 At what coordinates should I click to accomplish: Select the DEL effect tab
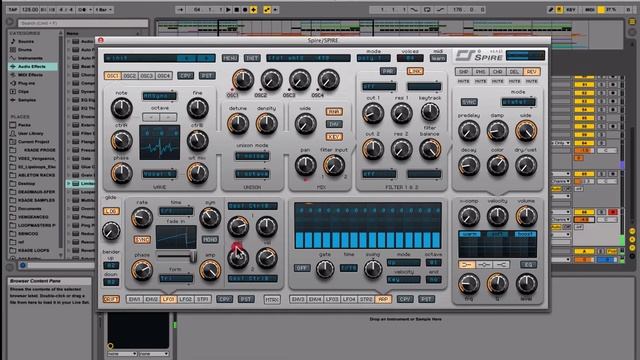(514, 72)
